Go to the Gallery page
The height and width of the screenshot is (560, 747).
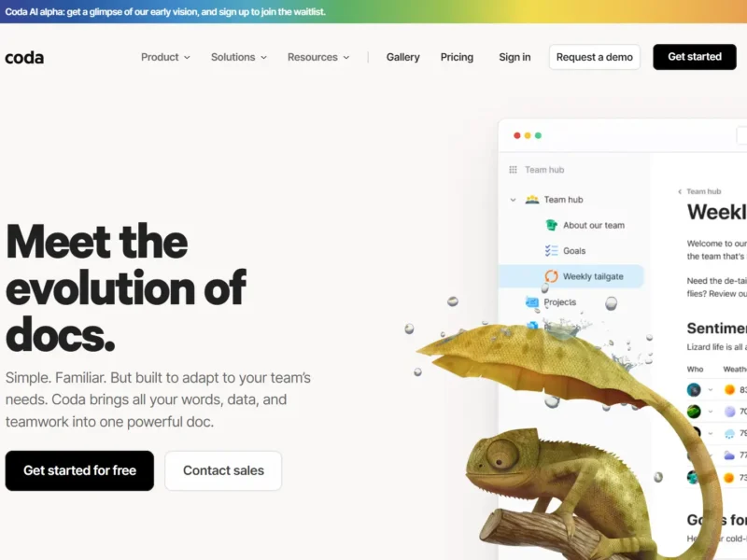coord(403,57)
